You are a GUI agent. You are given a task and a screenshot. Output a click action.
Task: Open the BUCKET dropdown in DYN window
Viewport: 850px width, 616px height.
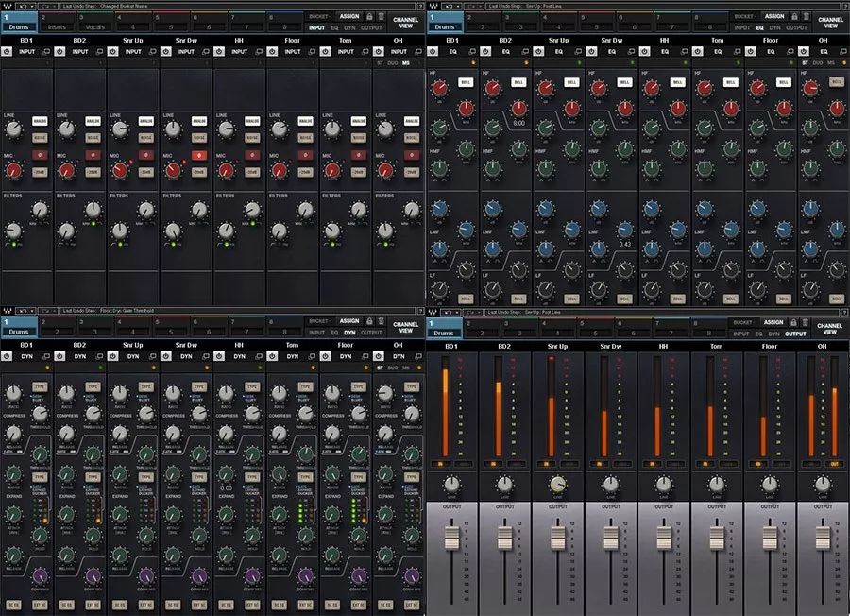click(319, 321)
